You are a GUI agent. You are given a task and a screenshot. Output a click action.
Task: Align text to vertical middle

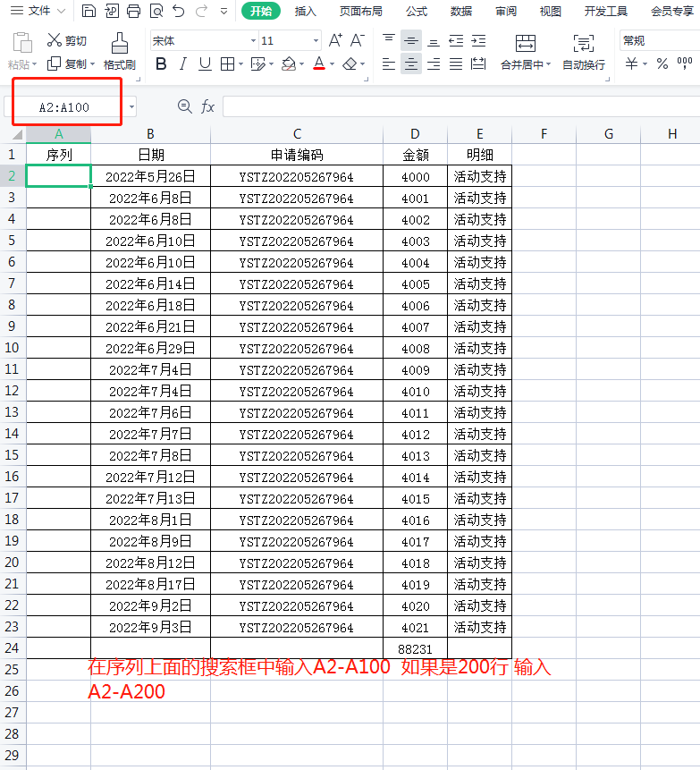[x=411, y=40]
